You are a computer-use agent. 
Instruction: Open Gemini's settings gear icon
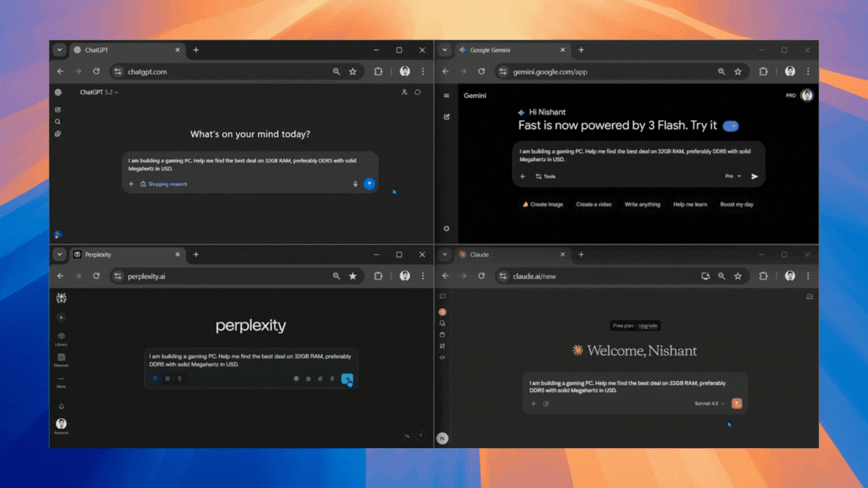tap(447, 228)
